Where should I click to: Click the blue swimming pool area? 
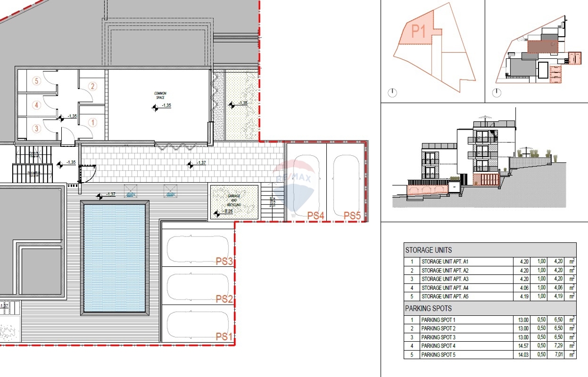tap(115, 258)
